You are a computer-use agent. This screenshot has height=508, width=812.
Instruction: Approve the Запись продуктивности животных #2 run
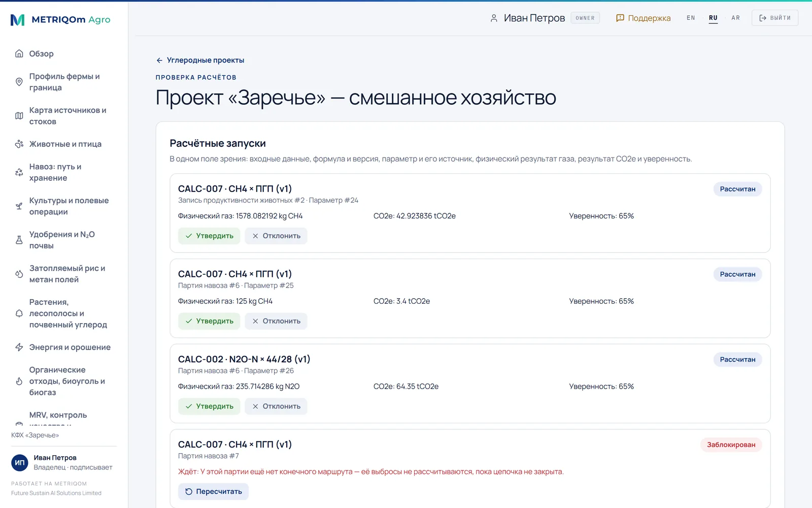(x=209, y=236)
